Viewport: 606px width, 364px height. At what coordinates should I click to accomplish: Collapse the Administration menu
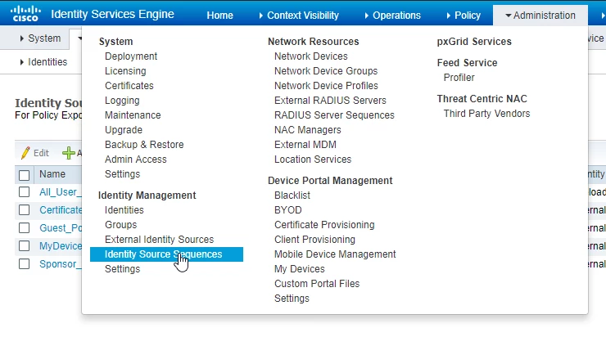tap(540, 16)
